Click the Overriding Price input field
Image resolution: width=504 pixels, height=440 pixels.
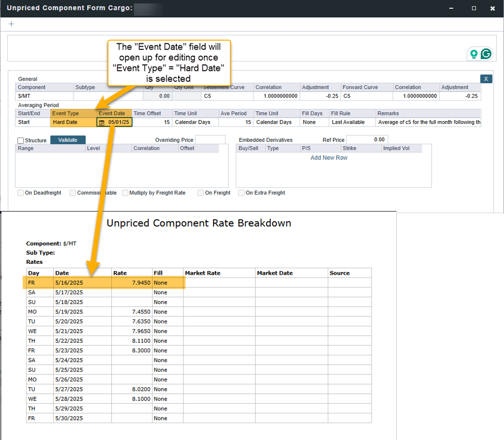pyautogui.click(x=210, y=140)
